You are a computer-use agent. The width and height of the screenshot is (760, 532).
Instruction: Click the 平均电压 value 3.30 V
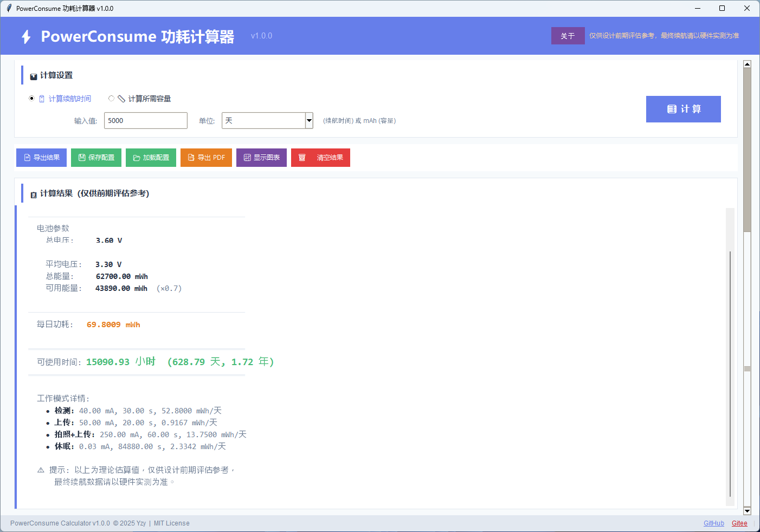(108, 264)
